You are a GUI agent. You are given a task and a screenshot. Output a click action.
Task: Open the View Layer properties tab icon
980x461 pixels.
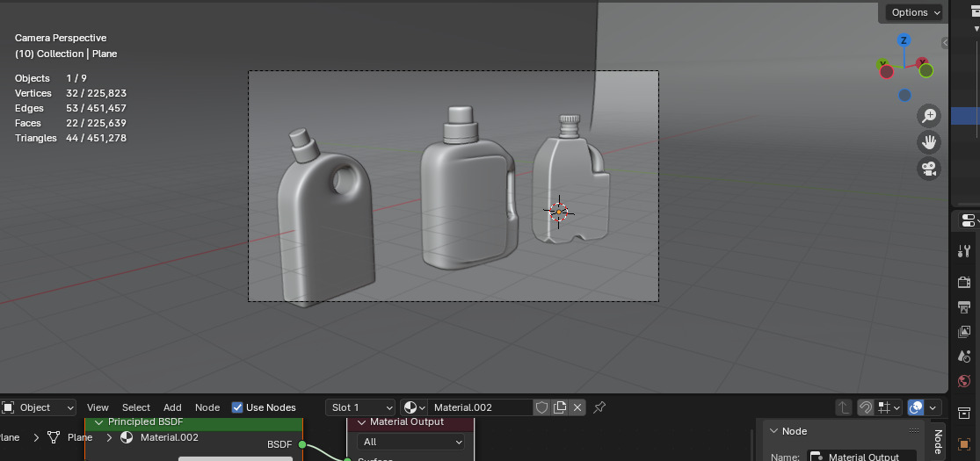[964, 332]
